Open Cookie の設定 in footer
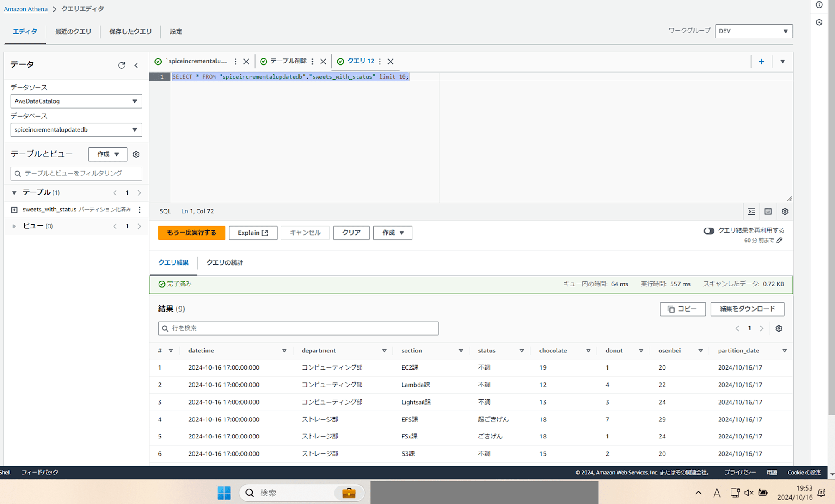 804,472
